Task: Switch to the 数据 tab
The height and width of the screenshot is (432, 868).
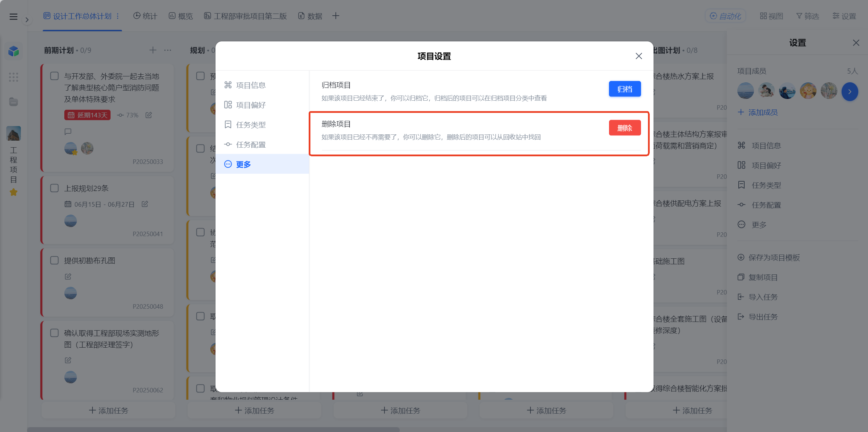Action: click(310, 16)
